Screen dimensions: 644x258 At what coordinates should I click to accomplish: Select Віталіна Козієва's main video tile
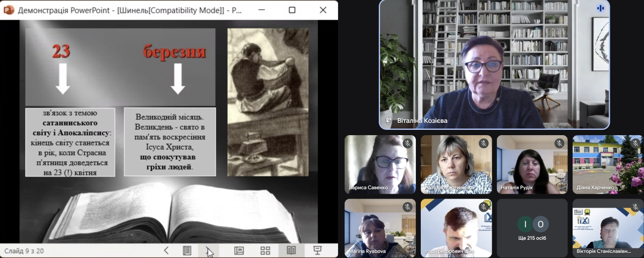(x=494, y=64)
